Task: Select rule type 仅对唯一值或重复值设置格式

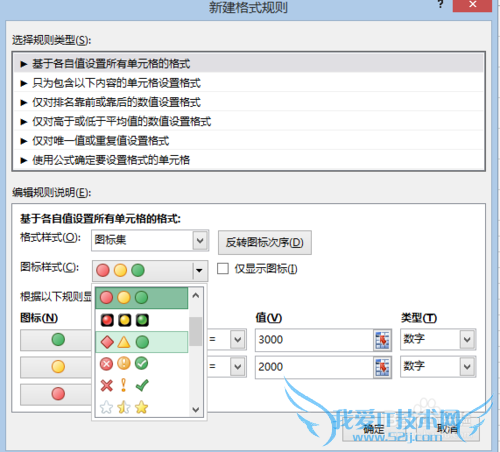Action: coord(248,141)
